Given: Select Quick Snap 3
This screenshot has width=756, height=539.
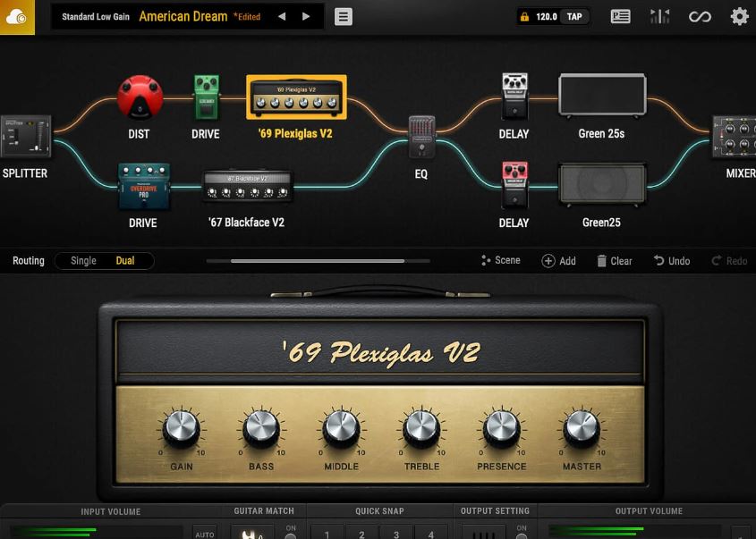Looking at the screenshot, I should [x=396, y=534].
